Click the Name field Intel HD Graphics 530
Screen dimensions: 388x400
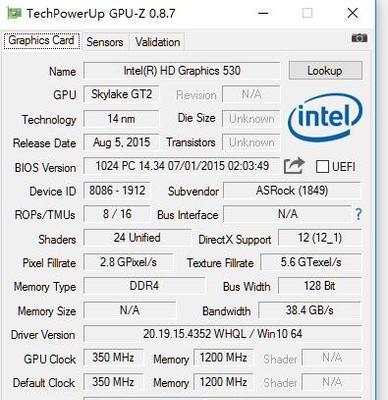point(182,71)
